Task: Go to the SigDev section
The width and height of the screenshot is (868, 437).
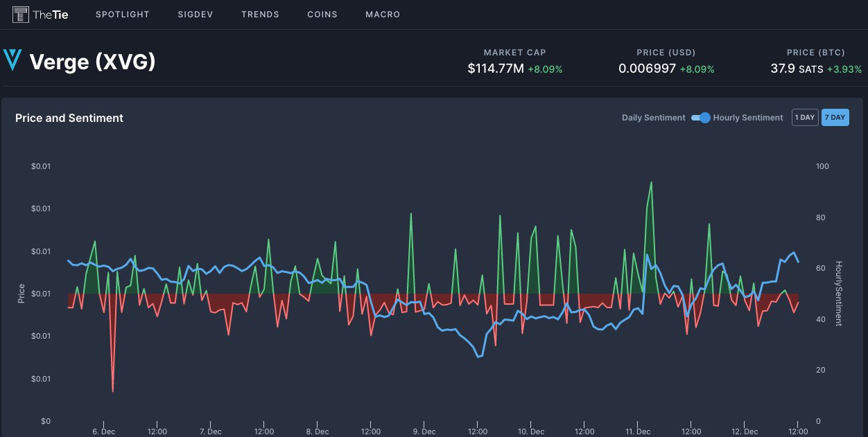Action: tap(196, 15)
